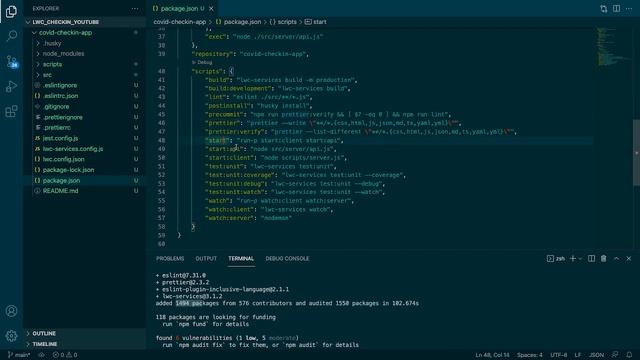640x360 pixels.
Task: Click the start breadcrumb segment
Action: [316, 22]
